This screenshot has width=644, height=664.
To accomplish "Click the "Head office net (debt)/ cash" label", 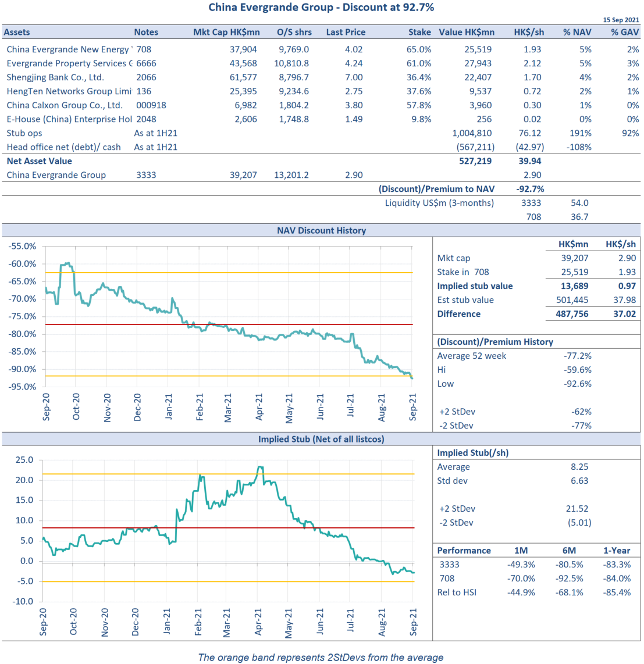I will (63, 147).
